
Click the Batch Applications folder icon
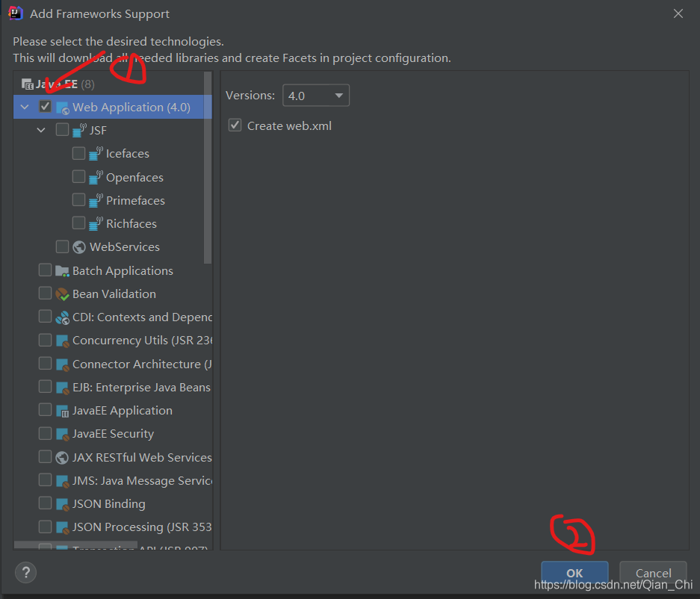pyautogui.click(x=62, y=270)
